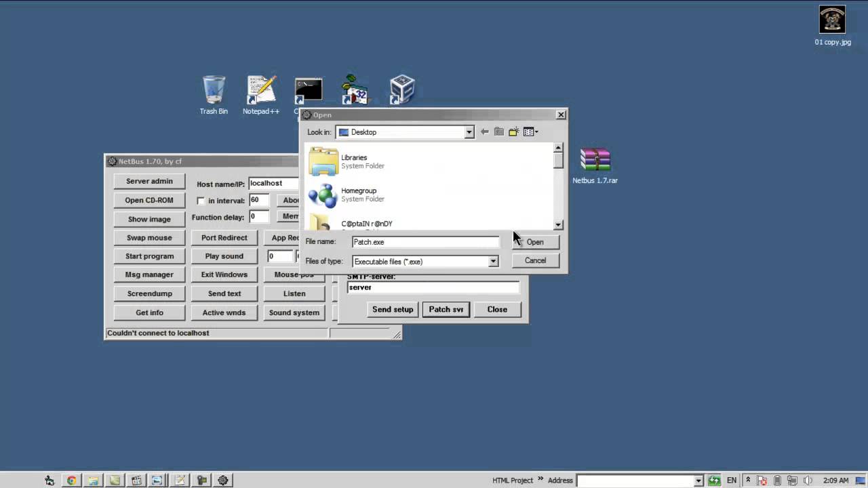Expand the taskbar Address dropdown arrow

(x=698, y=481)
